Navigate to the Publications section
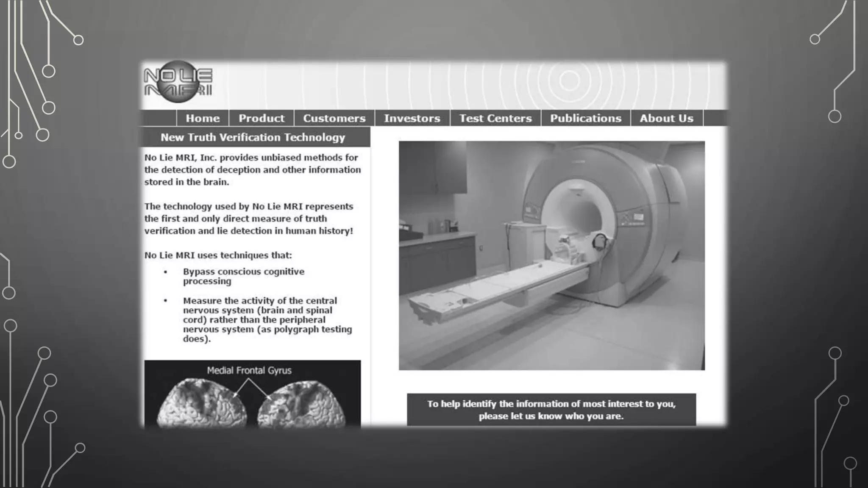 (x=586, y=118)
